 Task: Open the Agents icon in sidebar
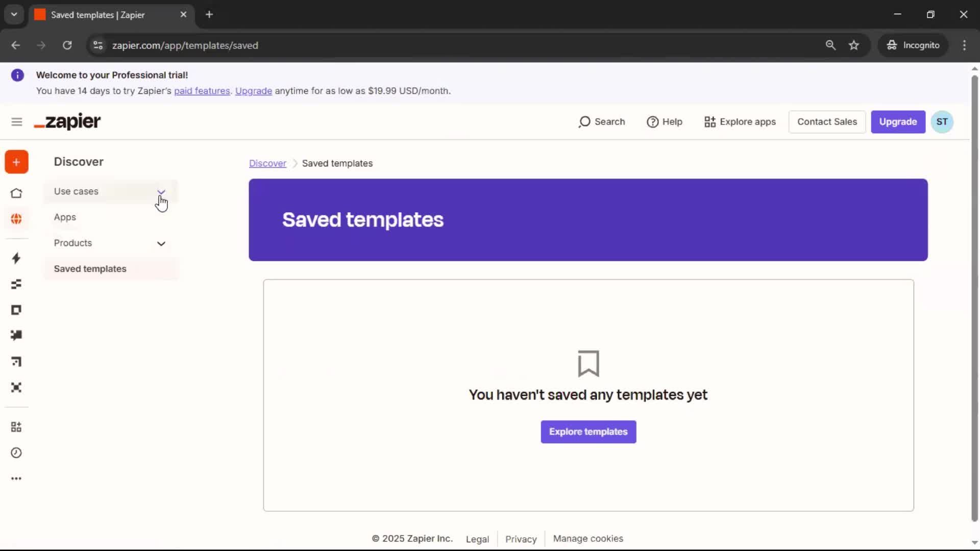coord(16,388)
